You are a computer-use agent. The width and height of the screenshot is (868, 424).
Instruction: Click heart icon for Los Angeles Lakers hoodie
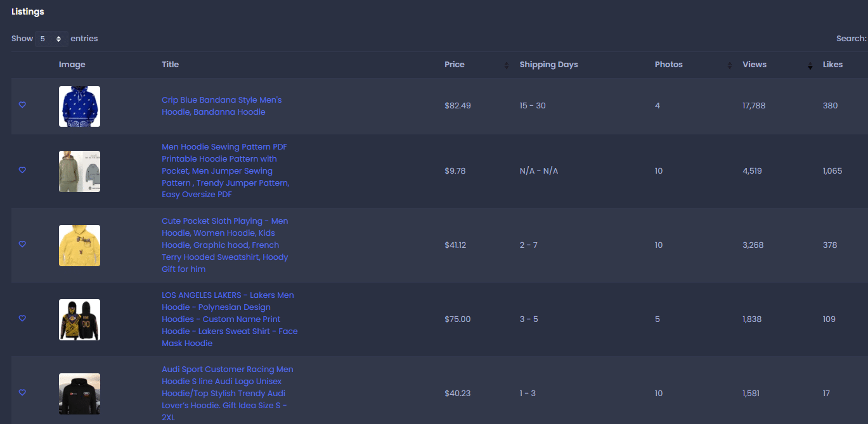click(22, 319)
